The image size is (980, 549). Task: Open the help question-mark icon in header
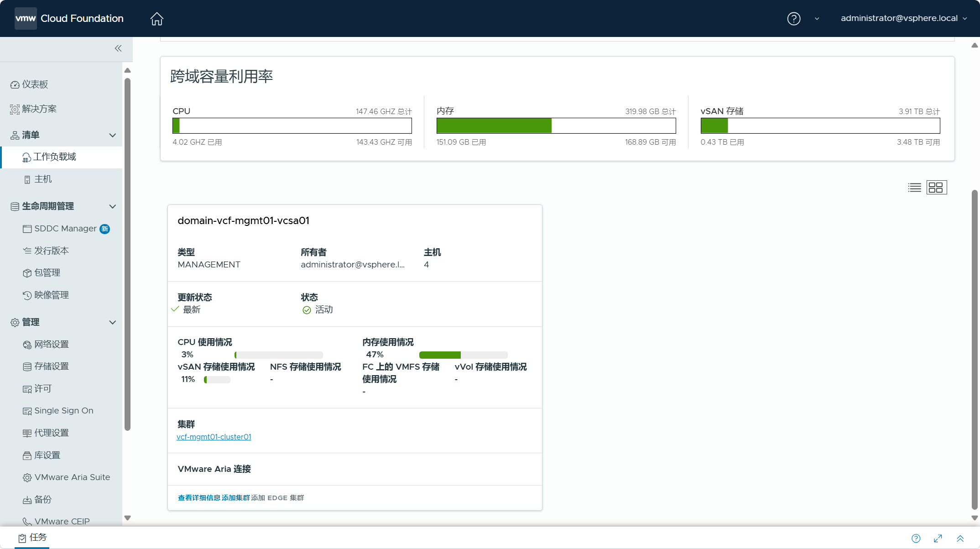pos(793,19)
